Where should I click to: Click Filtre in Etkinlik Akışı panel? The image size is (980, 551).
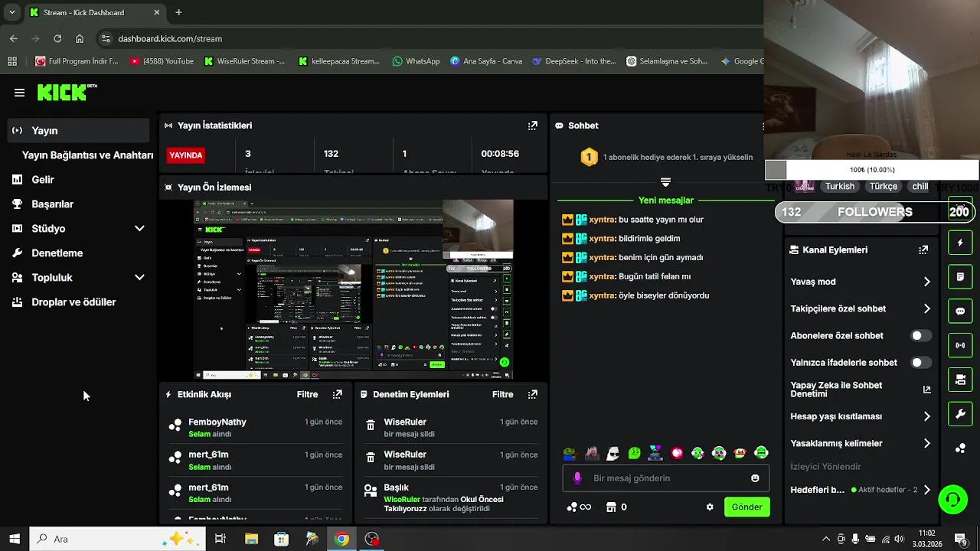point(307,394)
